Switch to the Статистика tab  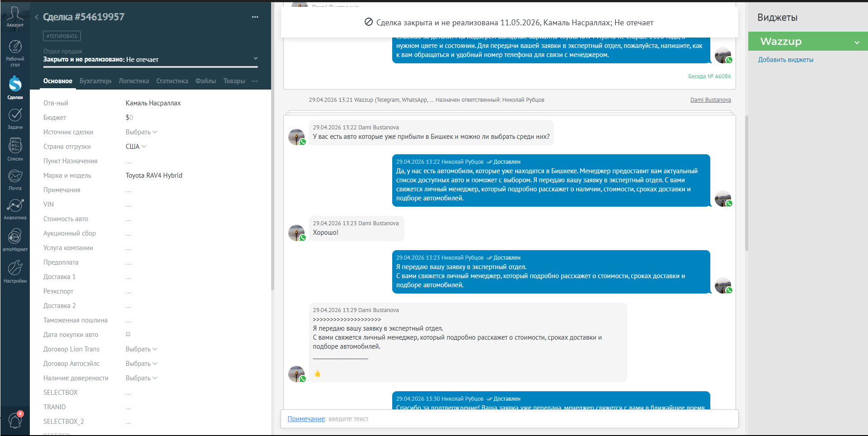[172, 81]
